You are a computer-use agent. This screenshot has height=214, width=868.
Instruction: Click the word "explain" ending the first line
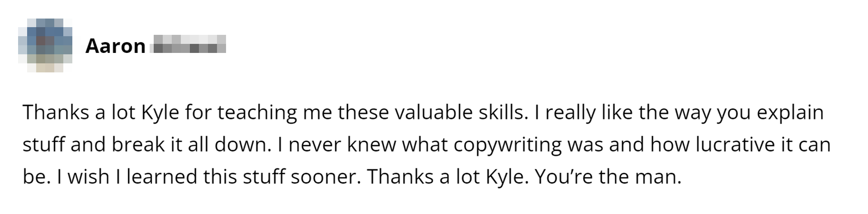tap(790, 113)
